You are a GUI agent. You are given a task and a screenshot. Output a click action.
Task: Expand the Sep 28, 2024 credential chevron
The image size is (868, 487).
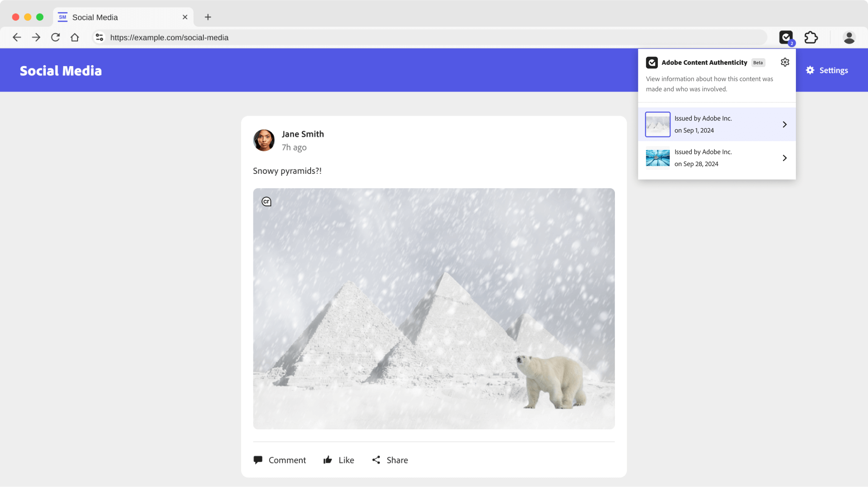(x=785, y=158)
